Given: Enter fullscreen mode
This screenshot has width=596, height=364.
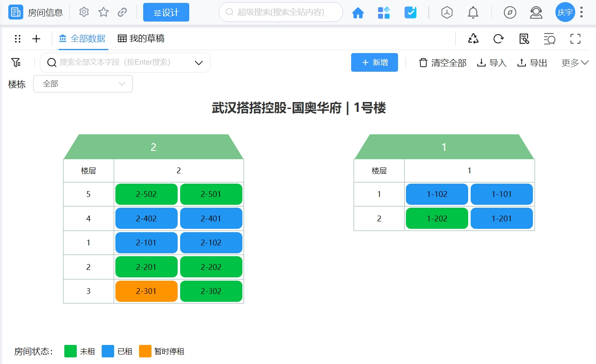Looking at the screenshot, I should tap(575, 39).
